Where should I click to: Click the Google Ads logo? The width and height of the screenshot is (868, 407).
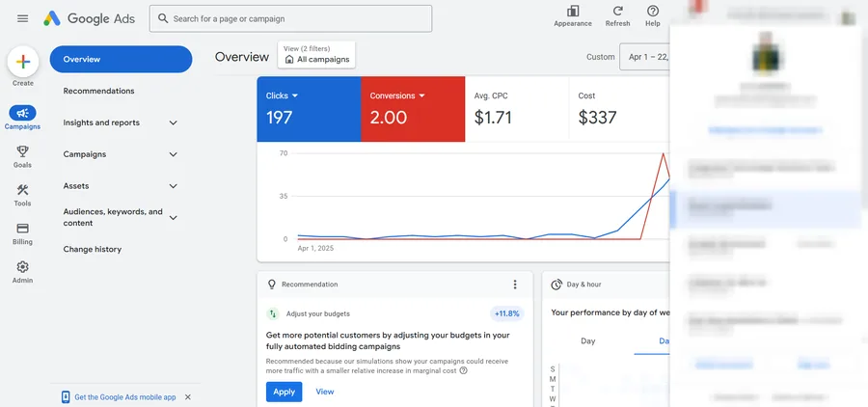pos(90,18)
